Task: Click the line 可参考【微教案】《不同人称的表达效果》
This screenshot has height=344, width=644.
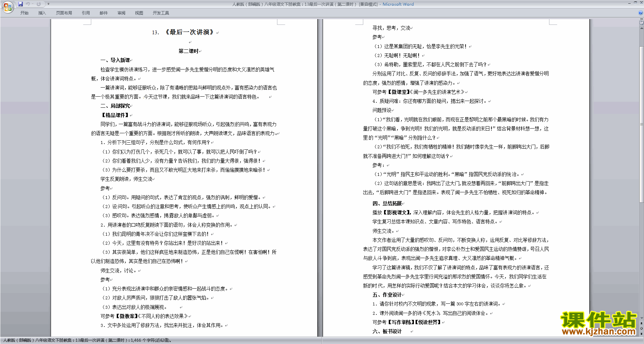Action: 144,316
